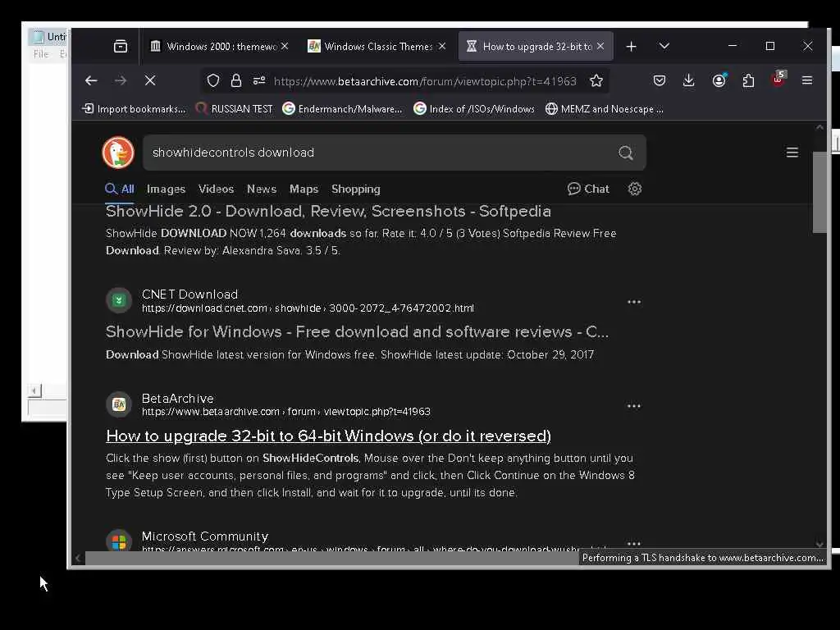Open DuckDuckGo side menu
Screen dimensions: 840x630
coord(792,152)
